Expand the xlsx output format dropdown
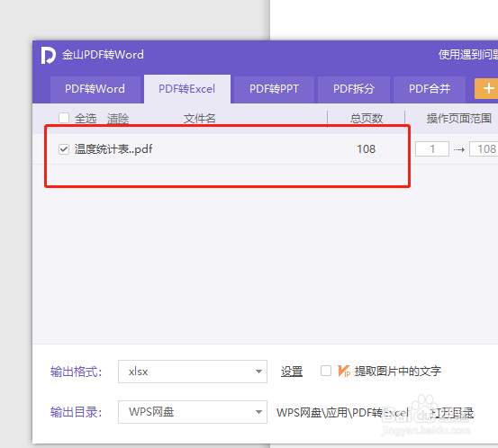 [x=193, y=372]
